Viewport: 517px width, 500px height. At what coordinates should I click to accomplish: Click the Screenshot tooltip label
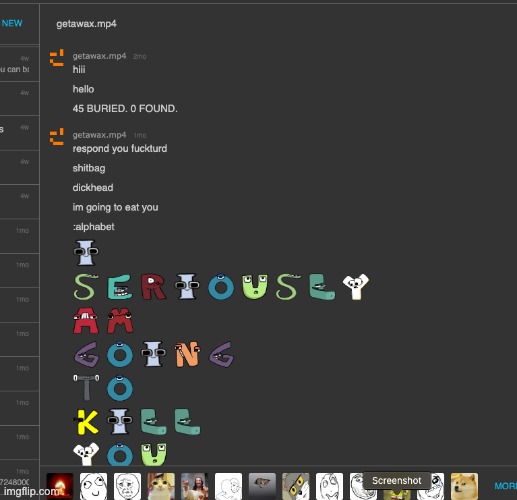397,481
